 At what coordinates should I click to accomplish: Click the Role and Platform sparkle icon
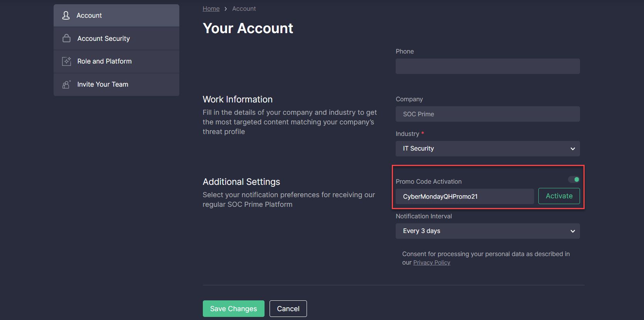[x=66, y=61]
